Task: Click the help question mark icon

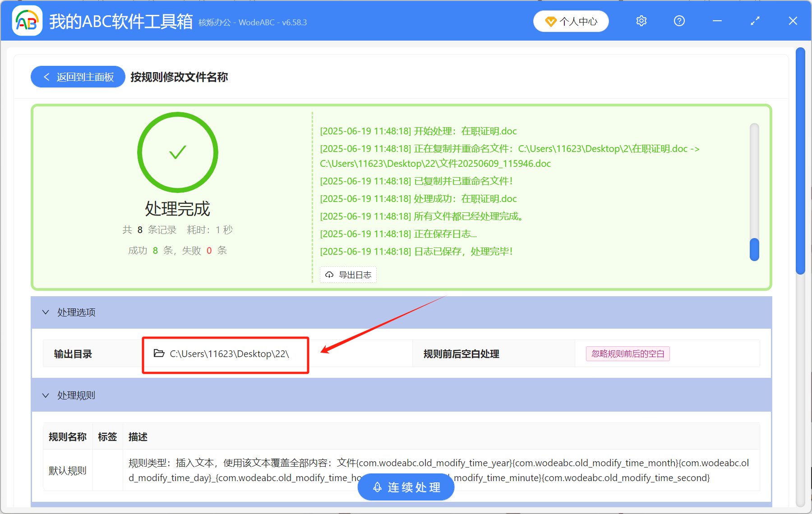Action: point(679,21)
